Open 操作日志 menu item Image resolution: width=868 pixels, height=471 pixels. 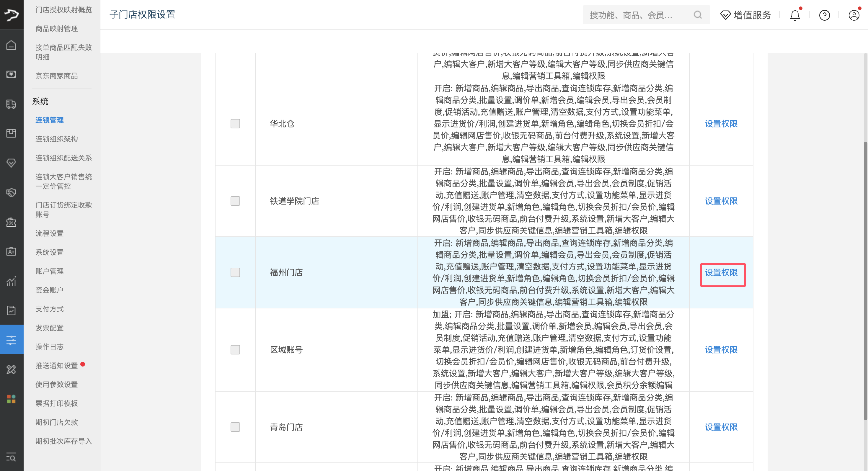[50, 347]
